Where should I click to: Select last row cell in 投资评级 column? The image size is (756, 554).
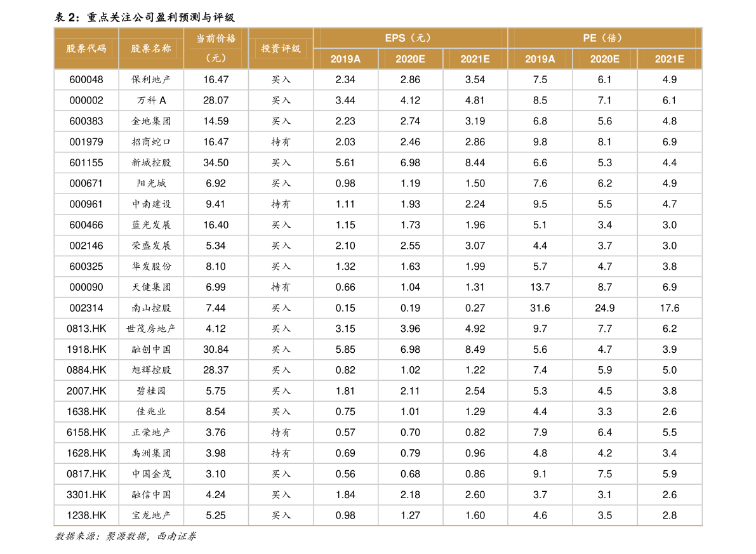pos(281,515)
